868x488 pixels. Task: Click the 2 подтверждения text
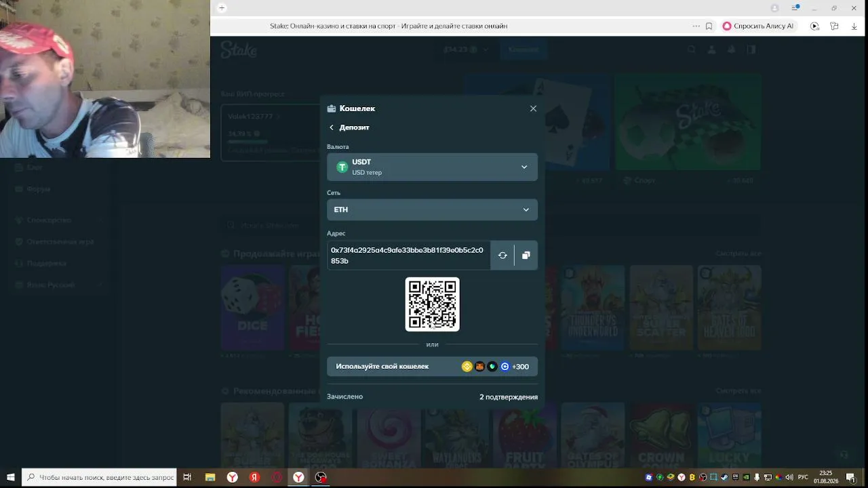click(509, 396)
